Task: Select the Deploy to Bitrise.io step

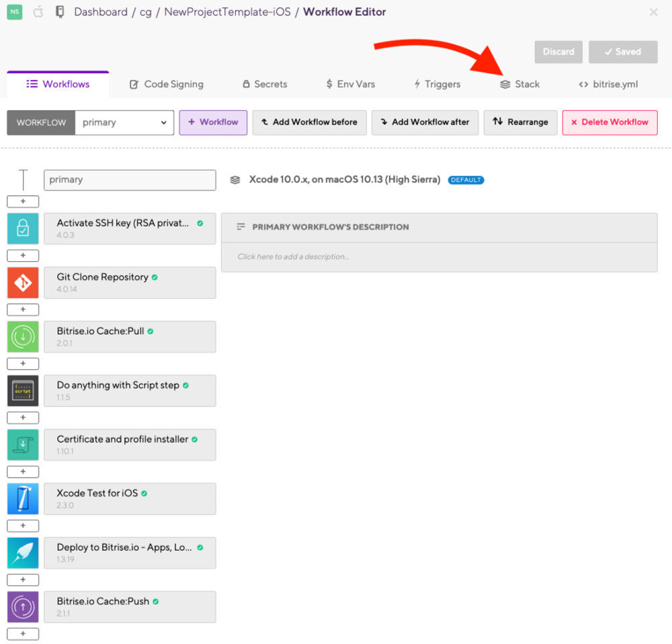Action: (130, 553)
